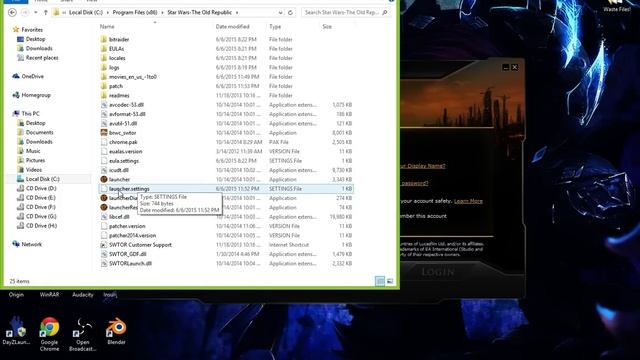
Task: Open Open Broadcaster desktop shortcut
Action: pyautogui.click(x=82, y=334)
